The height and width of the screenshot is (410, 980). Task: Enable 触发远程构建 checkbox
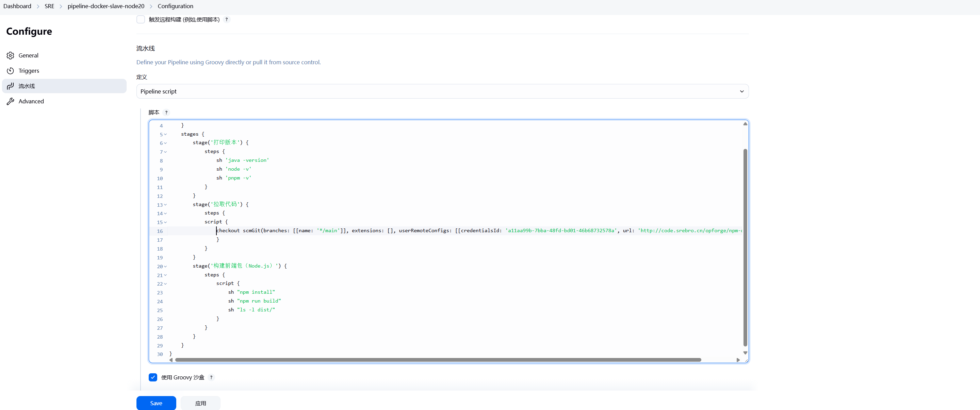(x=141, y=19)
